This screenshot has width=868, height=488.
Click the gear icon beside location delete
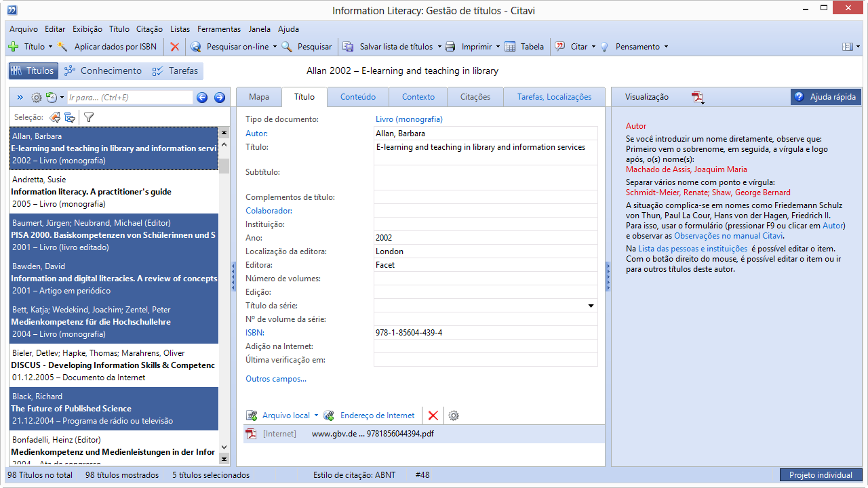pyautogui.click(x=454, y=415)
